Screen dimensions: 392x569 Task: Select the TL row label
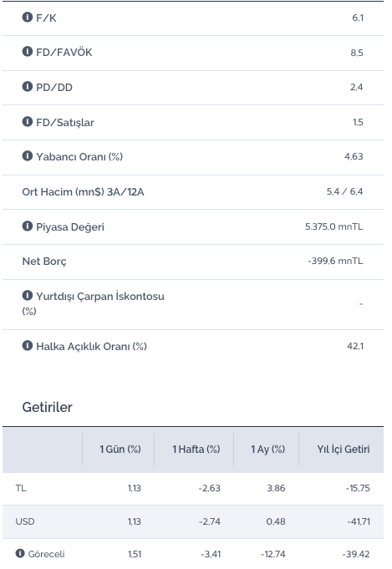pyautogui.click(x=21, y=488)
